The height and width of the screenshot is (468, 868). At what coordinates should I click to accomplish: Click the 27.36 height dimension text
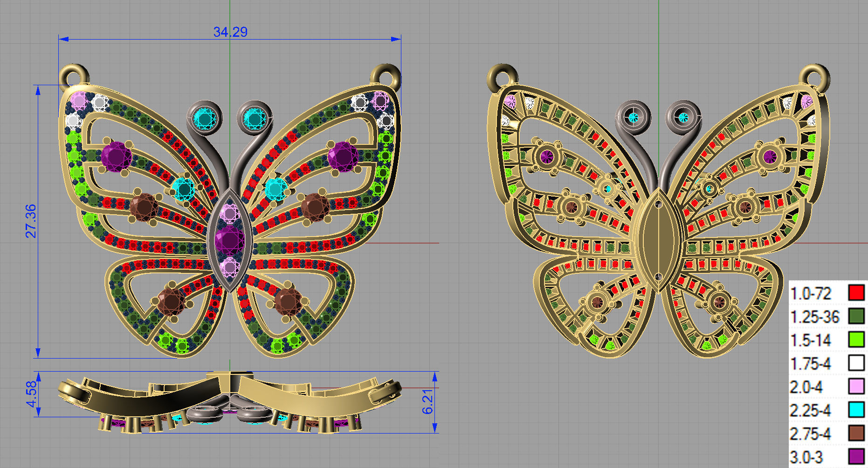[31, 221]
